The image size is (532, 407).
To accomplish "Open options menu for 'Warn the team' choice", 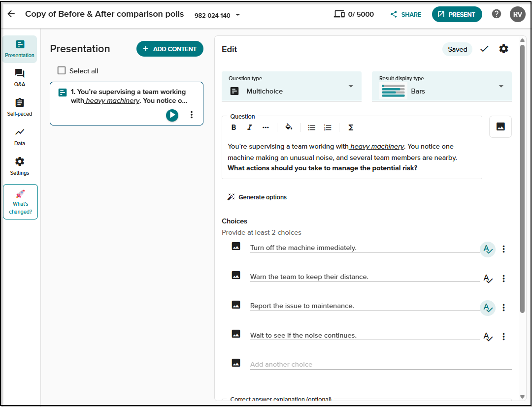I will click(x=503, y=278).
